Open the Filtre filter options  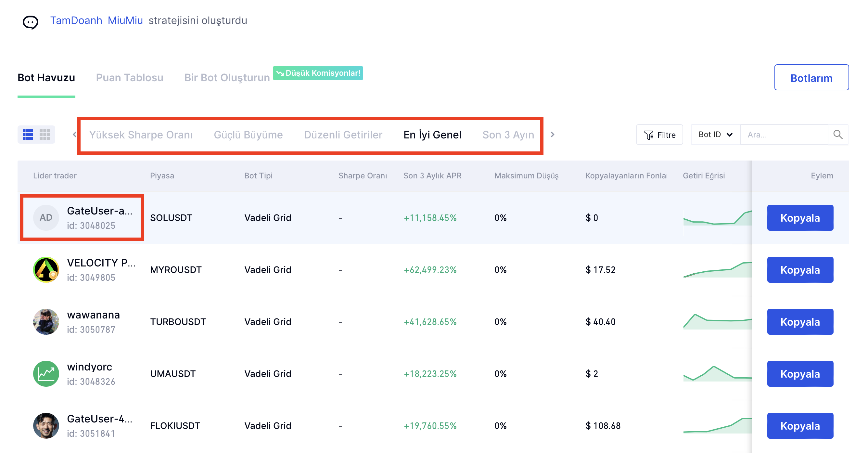point(659,135)
